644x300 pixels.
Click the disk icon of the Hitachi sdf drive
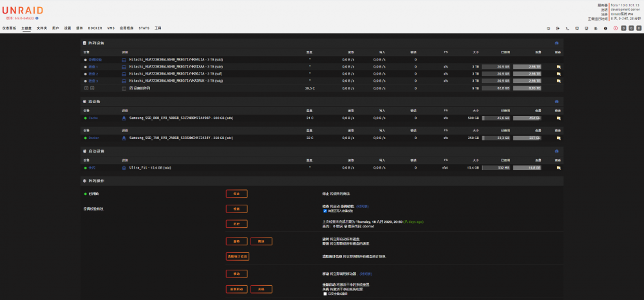click(x=124, y=73)
